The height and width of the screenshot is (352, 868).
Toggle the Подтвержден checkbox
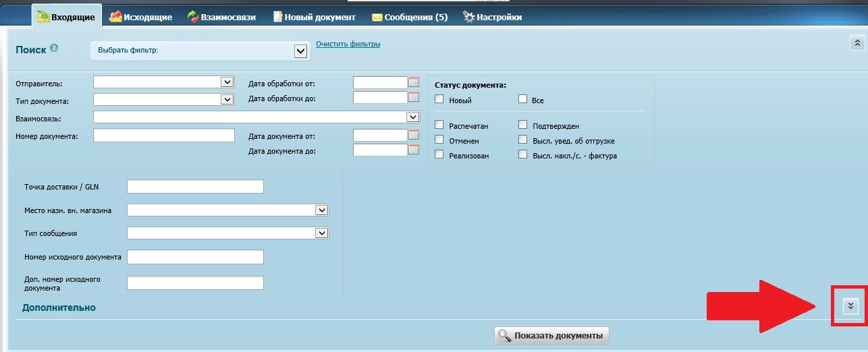tap(522, 125)
